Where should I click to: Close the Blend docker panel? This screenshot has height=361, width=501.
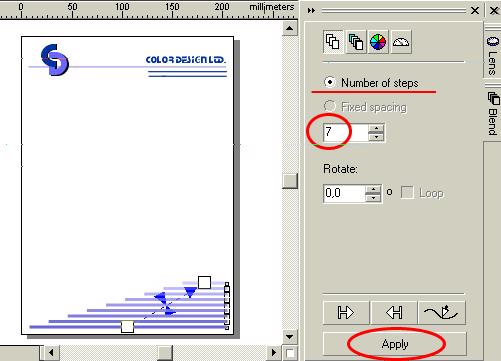pos(475,11)
